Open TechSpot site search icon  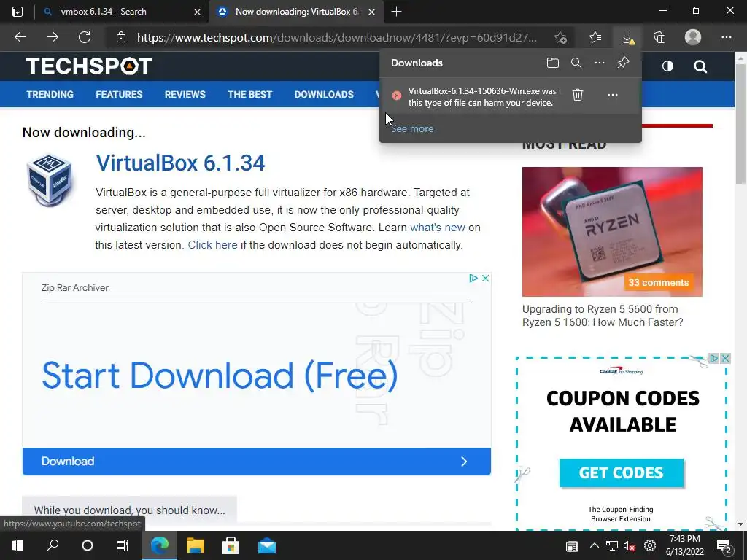[700, 66]
